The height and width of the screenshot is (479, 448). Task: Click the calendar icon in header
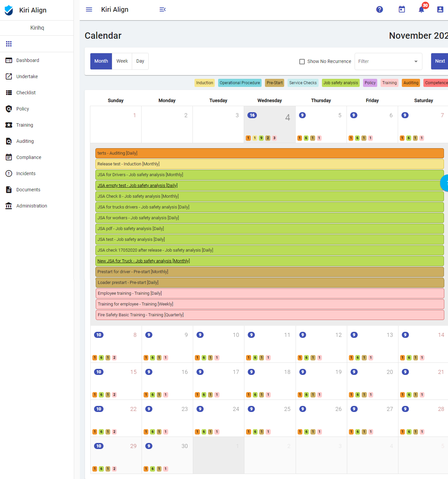point(402,9)
